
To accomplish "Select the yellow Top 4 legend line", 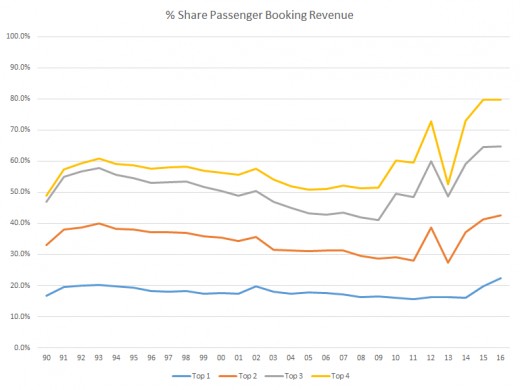I will tap(321, 376).
